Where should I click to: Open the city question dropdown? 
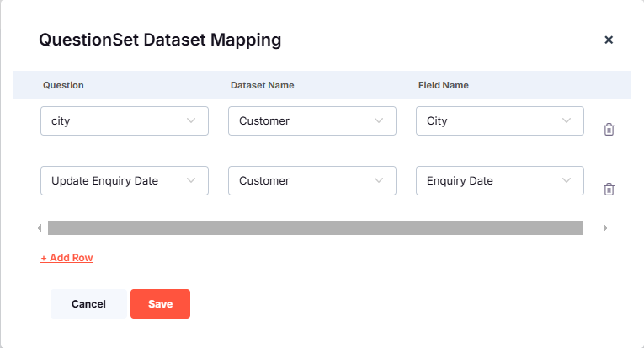[125, 120]
